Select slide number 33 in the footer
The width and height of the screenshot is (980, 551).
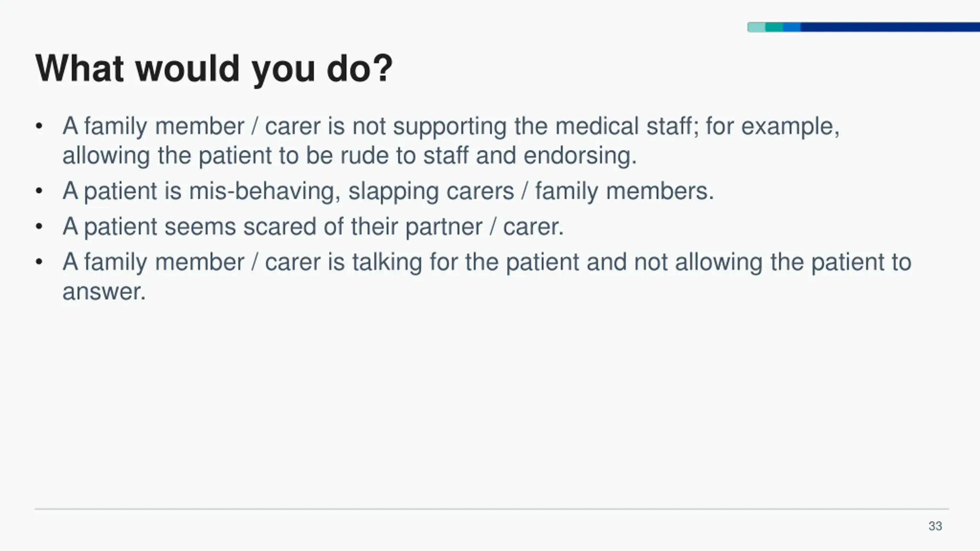935,526
